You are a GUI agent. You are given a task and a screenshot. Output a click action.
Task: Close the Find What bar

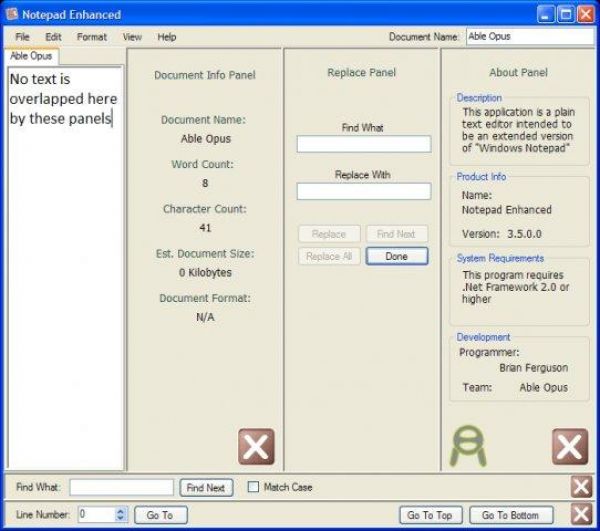point(581,487)
